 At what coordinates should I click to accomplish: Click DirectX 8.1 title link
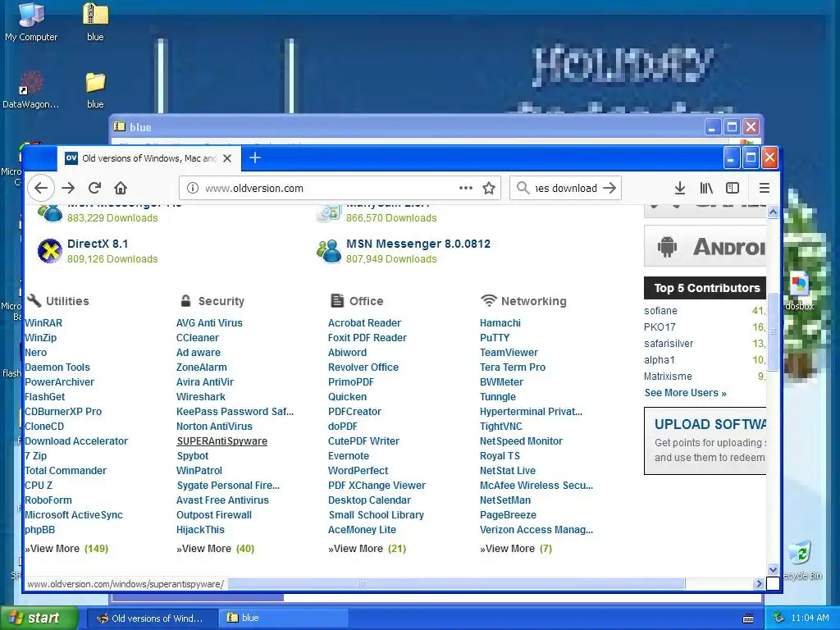coord(98,244)
